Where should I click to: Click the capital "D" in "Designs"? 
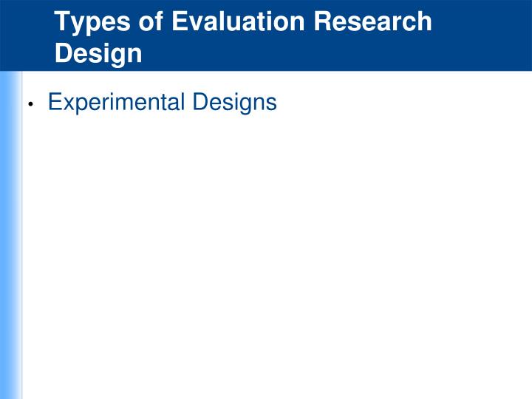[x=199, y=101]
